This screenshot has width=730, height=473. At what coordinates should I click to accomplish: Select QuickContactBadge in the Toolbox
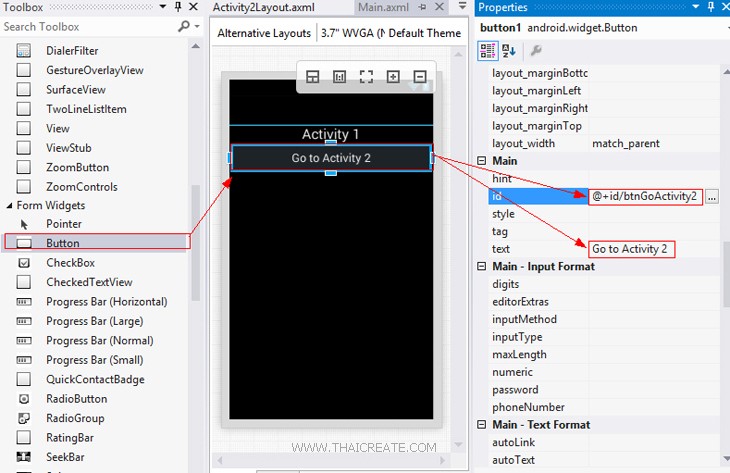95,379
